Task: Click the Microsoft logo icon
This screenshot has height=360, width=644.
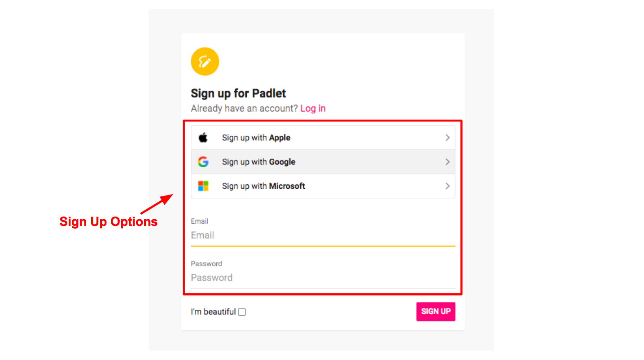Action: (x=203, y=186)
